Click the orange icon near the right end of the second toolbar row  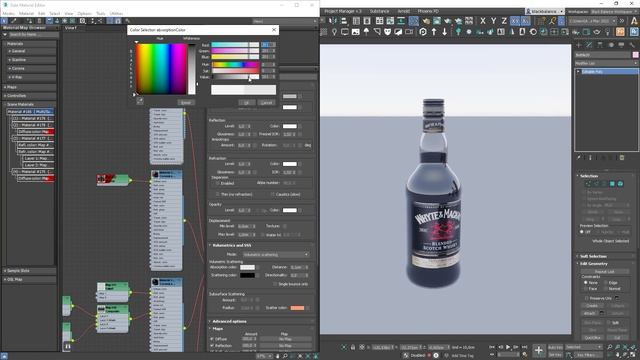click(x=620, y=31)
